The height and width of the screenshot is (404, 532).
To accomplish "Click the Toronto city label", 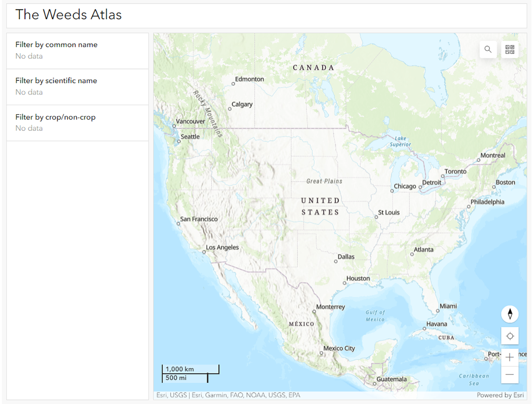I will click(455, 171).
